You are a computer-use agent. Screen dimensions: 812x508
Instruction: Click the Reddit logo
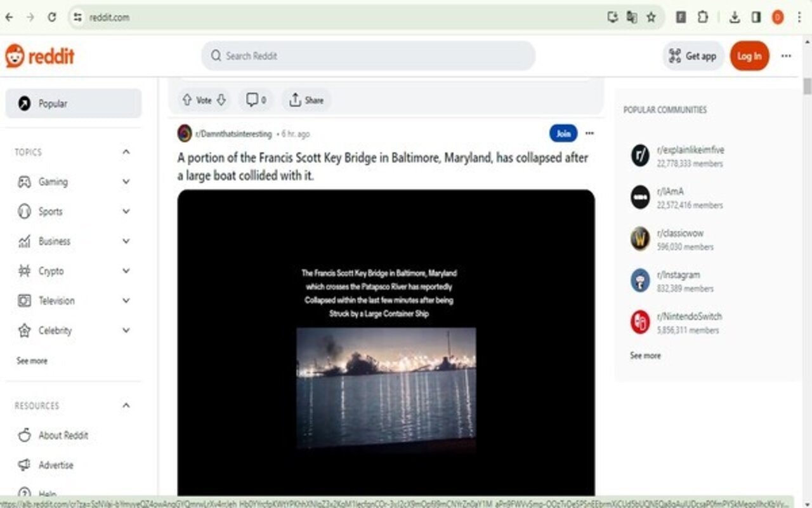pyautogui.click(x=40, y=56)
